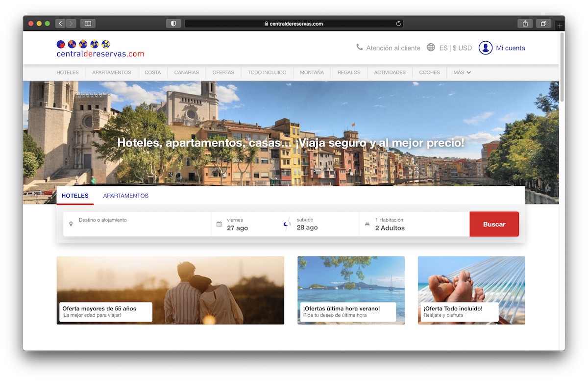Open the COCHES menu item
The height and width of the screenshot is (381, 588).
point(430,73)
